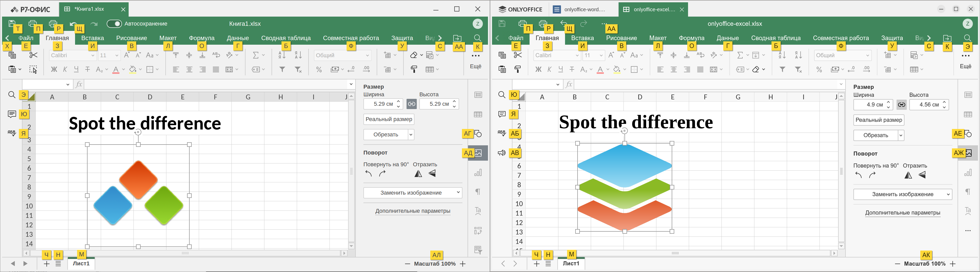Switch to onlyoffice-word document tab

coord(584,9)
